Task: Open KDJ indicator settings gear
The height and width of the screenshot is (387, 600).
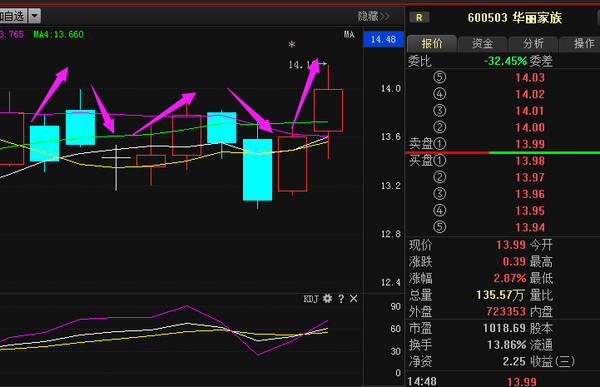Action: click(327, 299)
